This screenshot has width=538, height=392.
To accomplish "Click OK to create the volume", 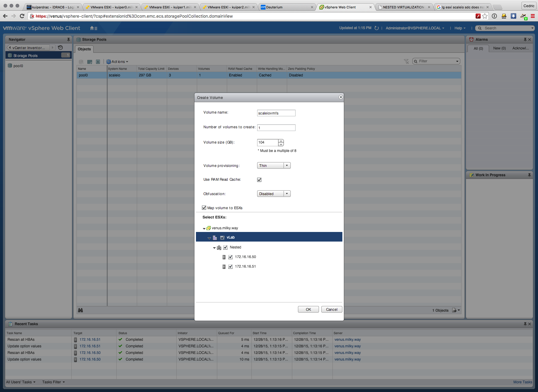I will tap(308, 310).
